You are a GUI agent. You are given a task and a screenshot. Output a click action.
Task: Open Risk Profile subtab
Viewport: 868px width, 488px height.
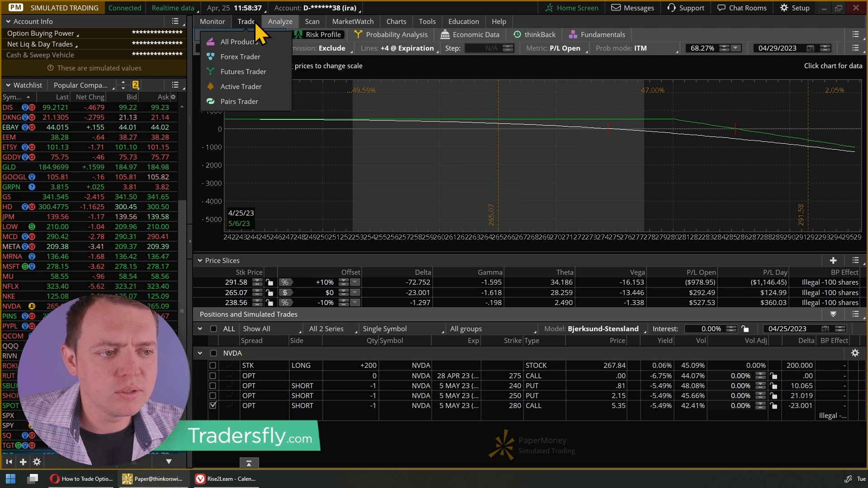click(x=318, y=34)
